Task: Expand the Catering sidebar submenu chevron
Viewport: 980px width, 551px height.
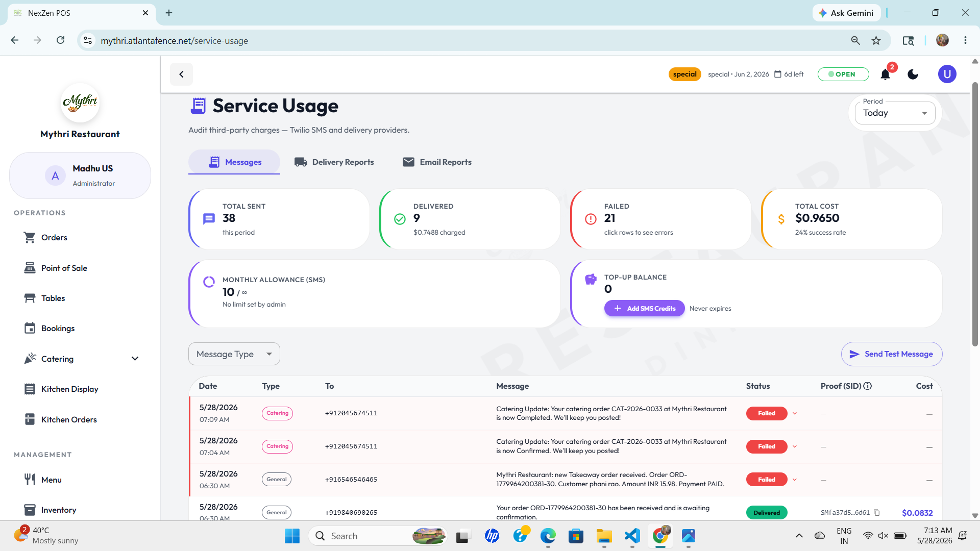Action: coord(135,359)
